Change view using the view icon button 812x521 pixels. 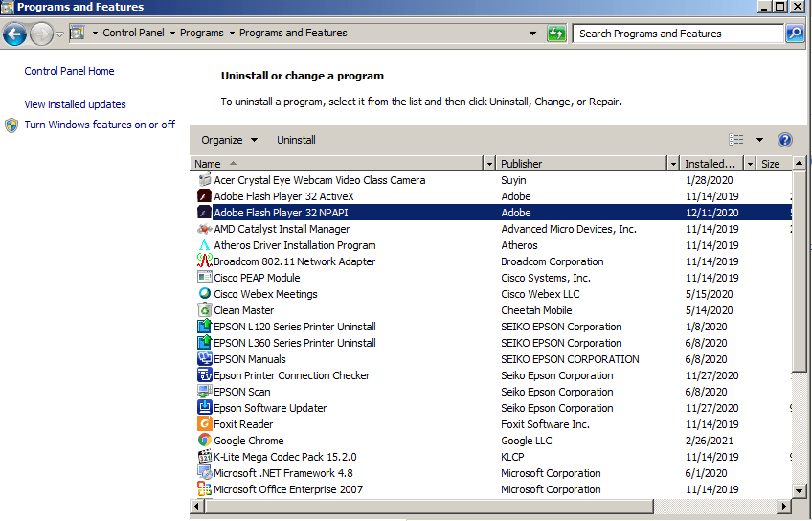tap(735, 140)
